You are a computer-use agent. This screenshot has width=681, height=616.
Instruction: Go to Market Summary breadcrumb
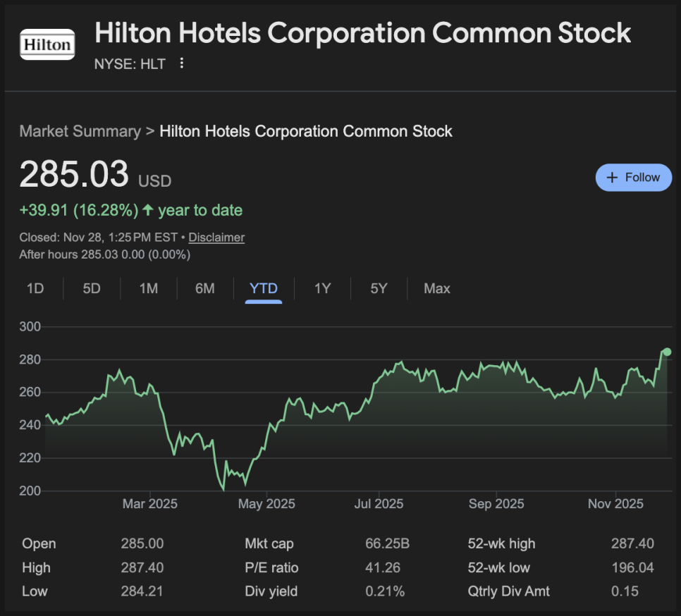(80, 131)
